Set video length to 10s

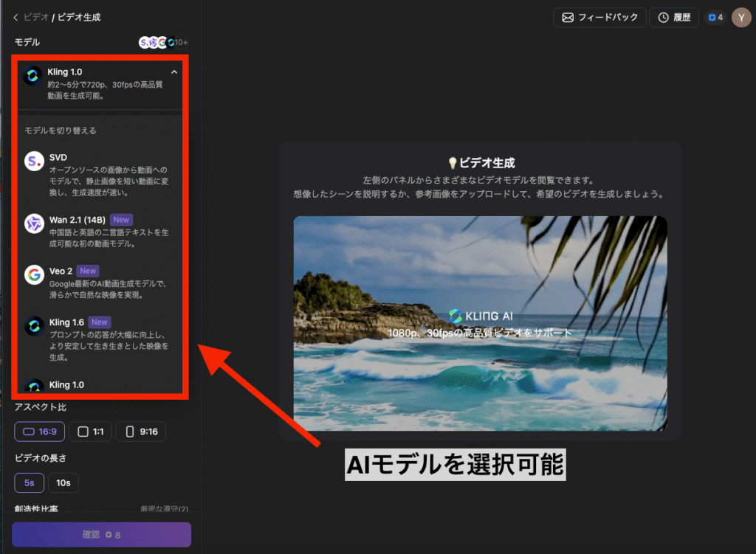point(63,482)
